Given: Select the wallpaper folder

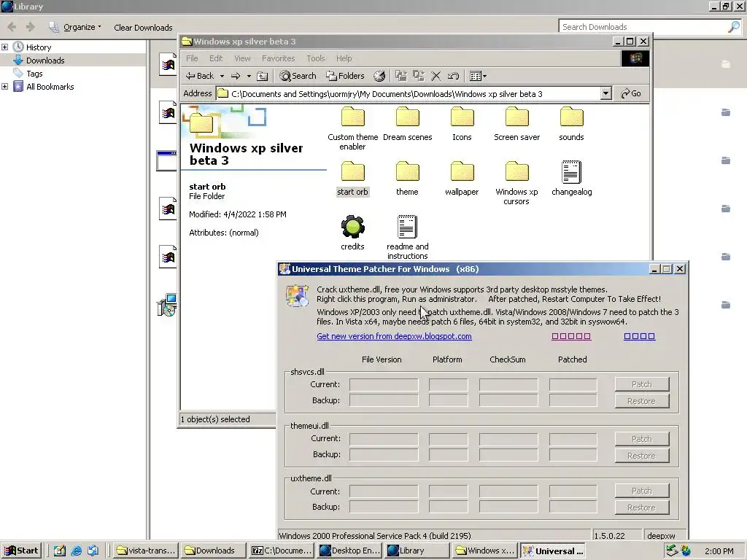Looking at the screenshot, I should tap(462, 179).
